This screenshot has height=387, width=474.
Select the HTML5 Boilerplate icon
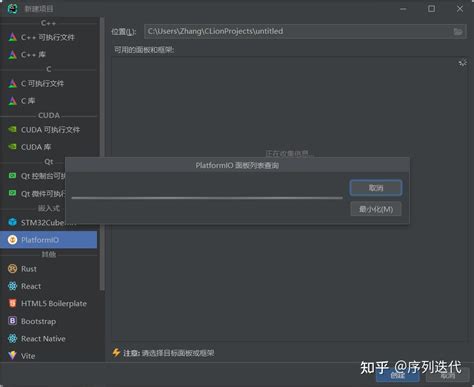pyautogui.click(x=12, y=303)
